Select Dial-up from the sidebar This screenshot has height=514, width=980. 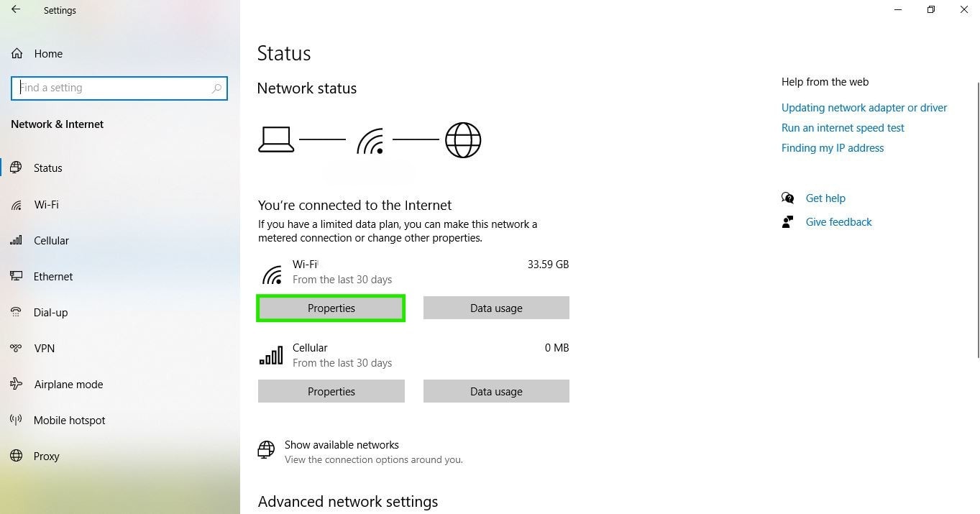(x=50, y=312)
